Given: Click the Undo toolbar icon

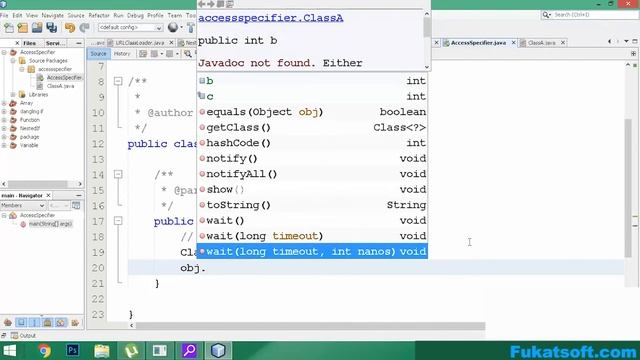Looking at the screenshot, I should 70,28.
